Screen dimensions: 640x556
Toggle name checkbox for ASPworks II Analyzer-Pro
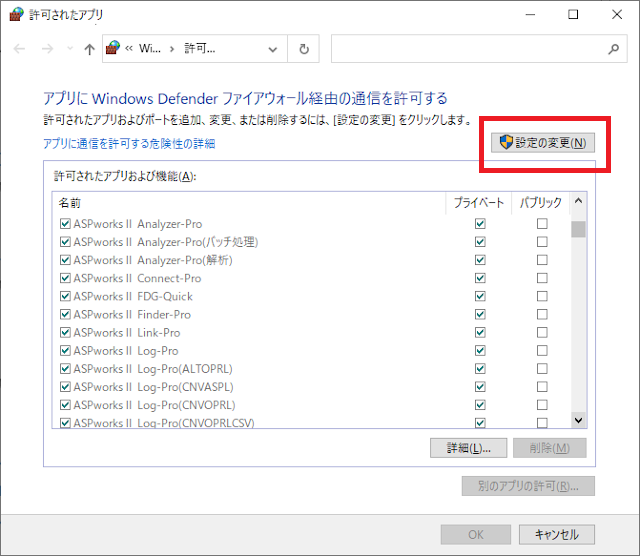[x=65, y=224]
